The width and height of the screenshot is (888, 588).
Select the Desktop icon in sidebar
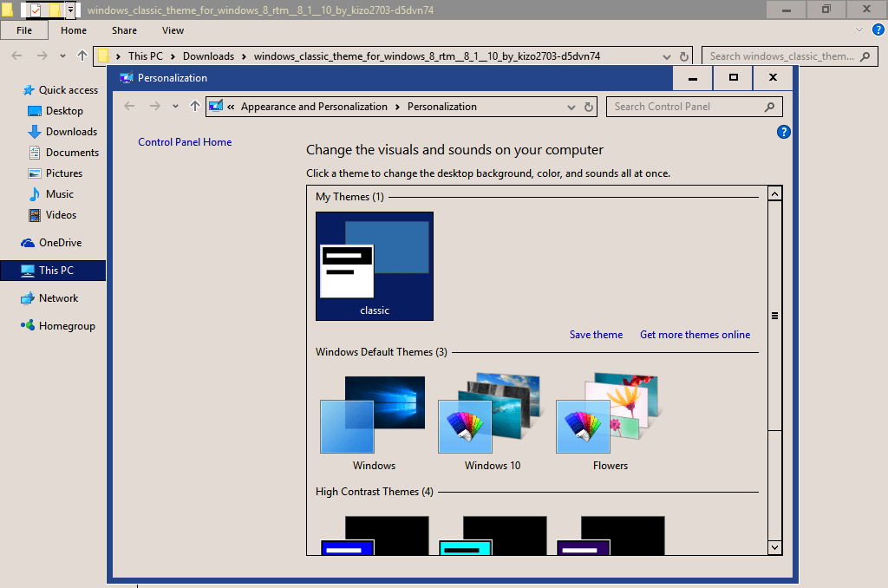(35, 111)
